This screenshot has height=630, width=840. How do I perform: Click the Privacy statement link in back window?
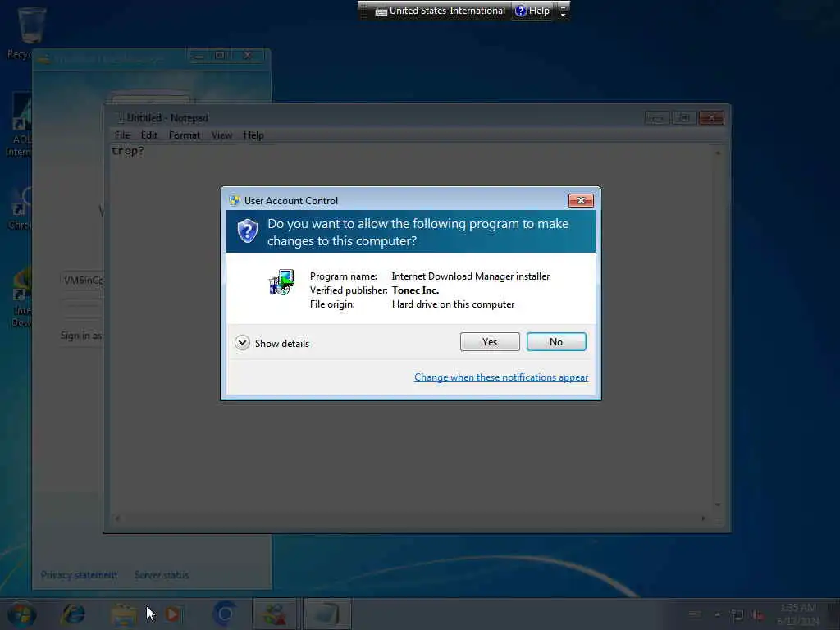click(x=79, y=575)
